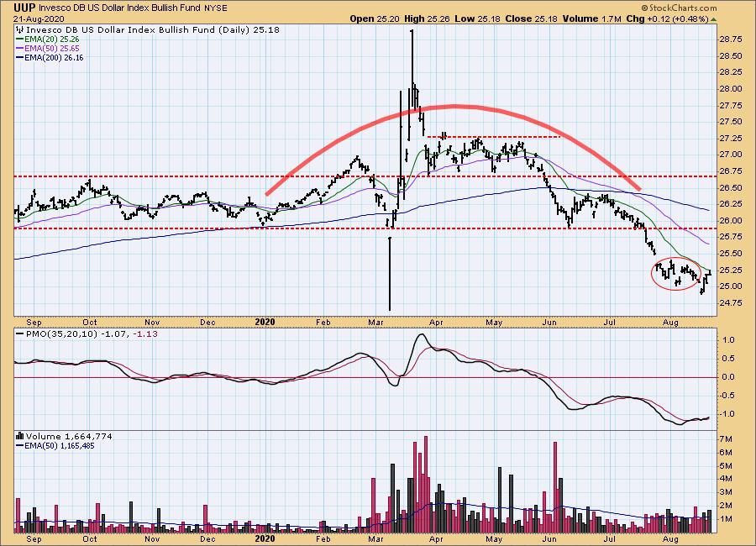
Task: Click the 0.0 PMO axis label
Action: tap(728, 377)
